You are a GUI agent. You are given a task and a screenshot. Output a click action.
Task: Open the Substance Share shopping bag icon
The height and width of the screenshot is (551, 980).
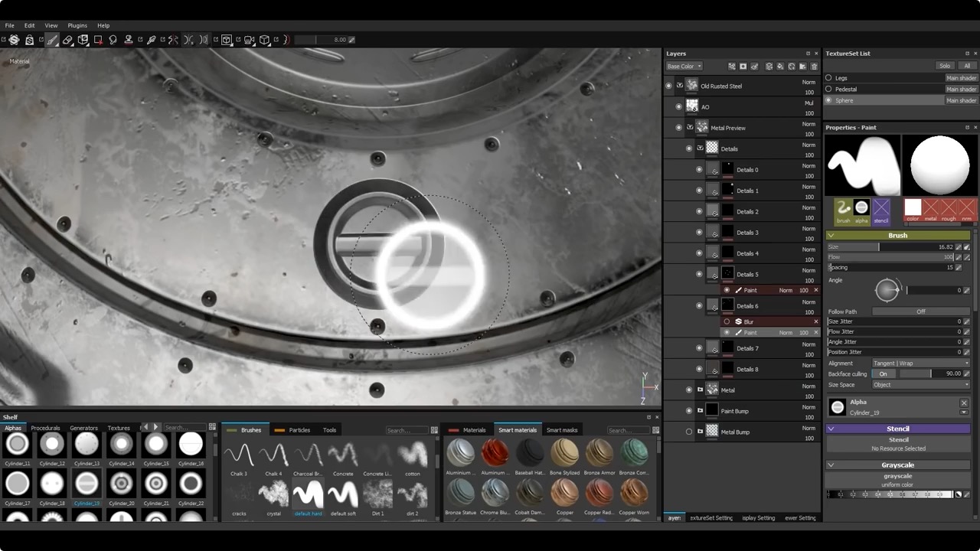(29, 40)
